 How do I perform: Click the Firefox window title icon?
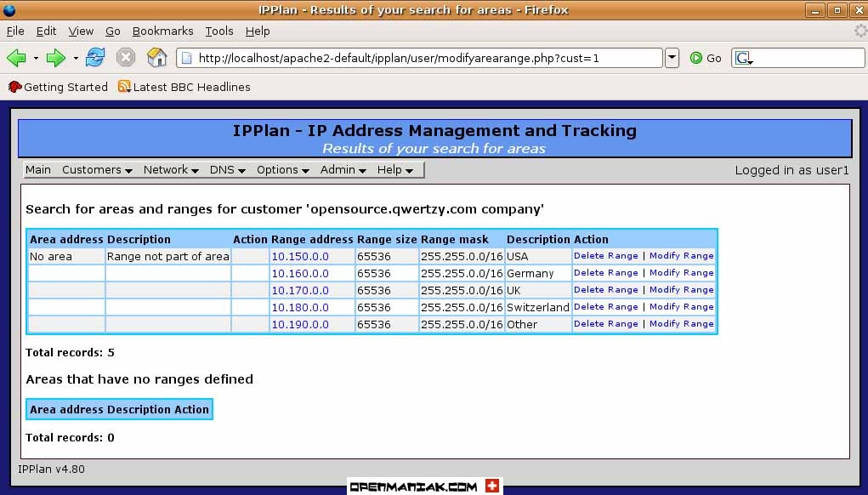pos(9,9)
